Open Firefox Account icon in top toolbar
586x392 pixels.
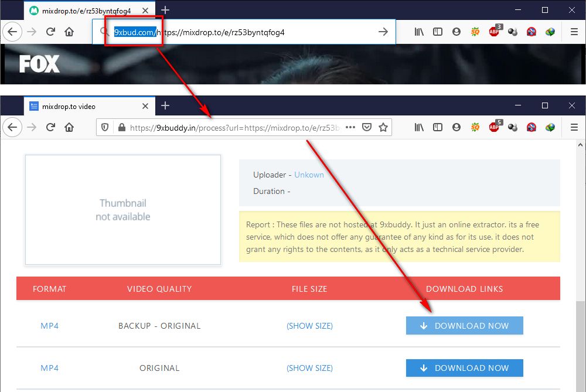[456, 32]
